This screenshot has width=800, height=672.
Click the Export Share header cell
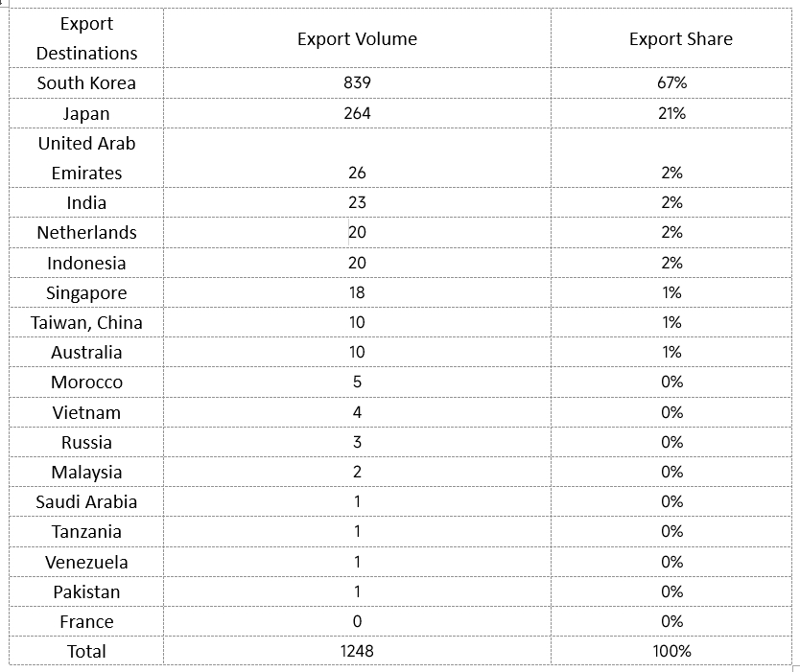[x=671, y=38]
